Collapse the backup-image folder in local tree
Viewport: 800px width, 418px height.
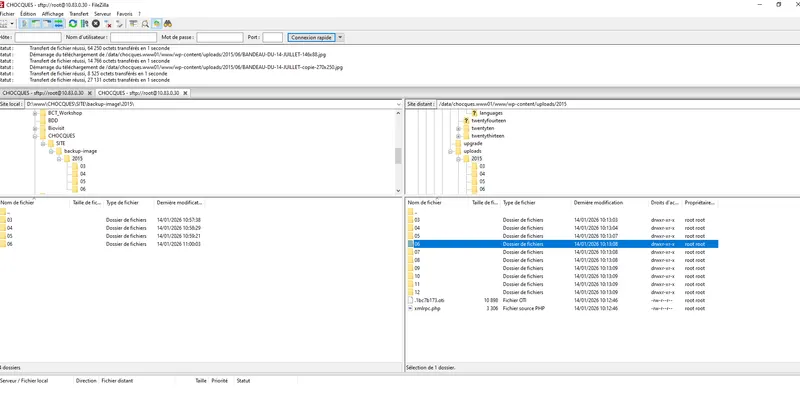[51, 152]
